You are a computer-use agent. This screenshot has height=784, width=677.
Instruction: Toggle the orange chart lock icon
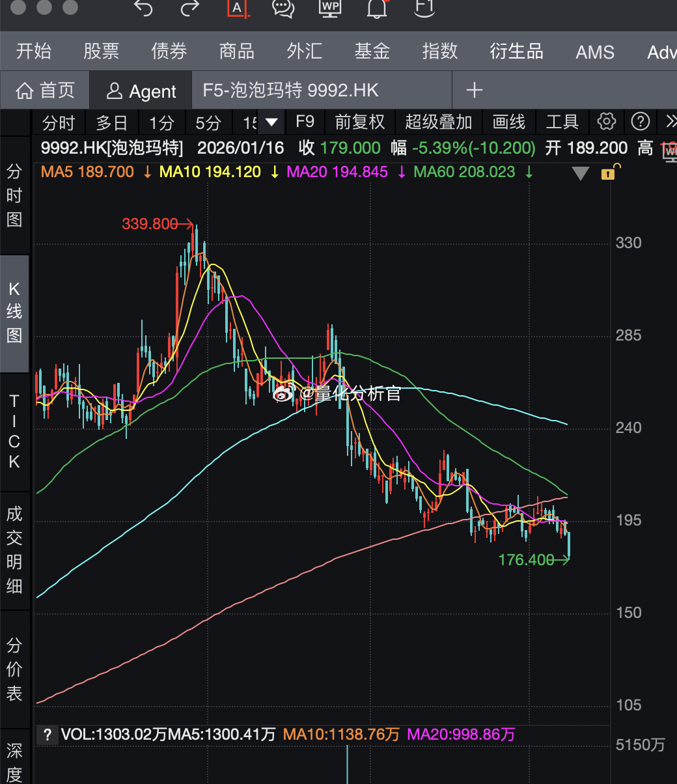pyautogui.click(x=609, y=172)
